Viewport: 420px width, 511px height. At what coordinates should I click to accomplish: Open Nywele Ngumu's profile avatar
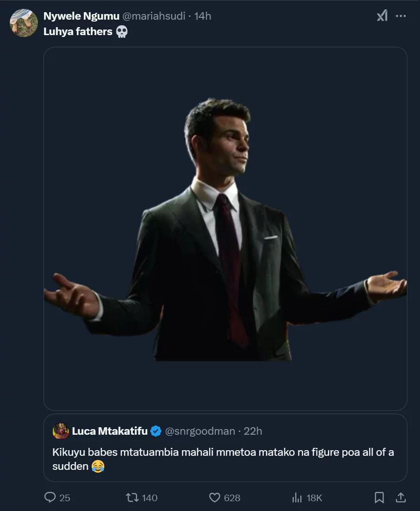pyautogui.click(x=24, y=23)
